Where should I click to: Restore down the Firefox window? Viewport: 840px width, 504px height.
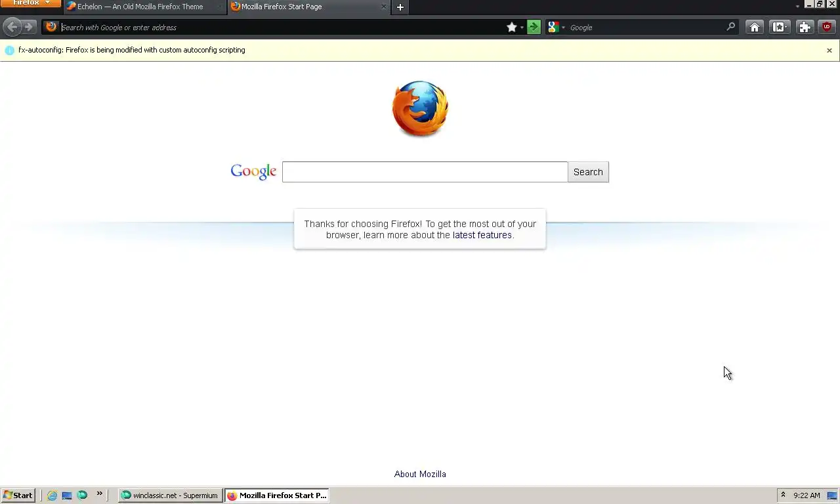point(820,4)
